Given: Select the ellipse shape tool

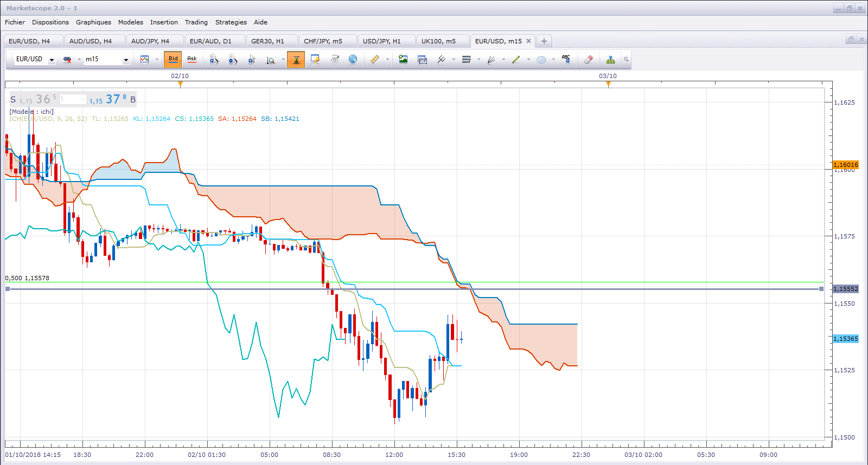Looking at the screenshot, I should 541,60.
